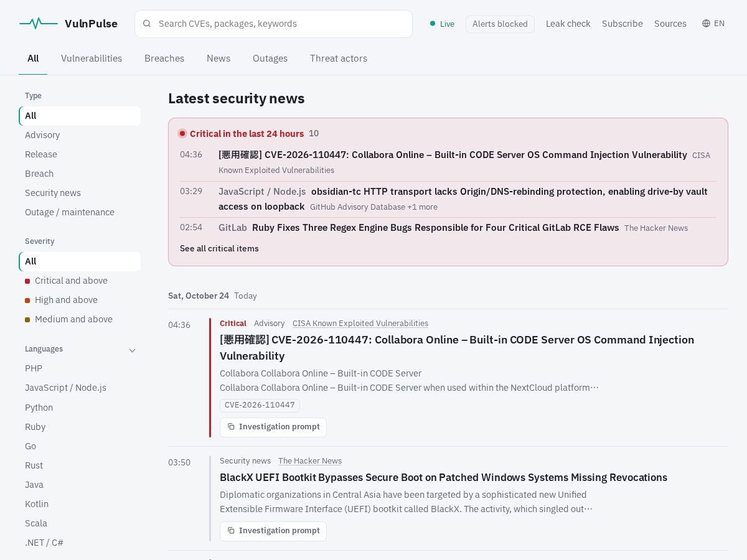Click The Hacker News source in critical box
This screenshot has width=747, height=560.
tap(656, 228)
